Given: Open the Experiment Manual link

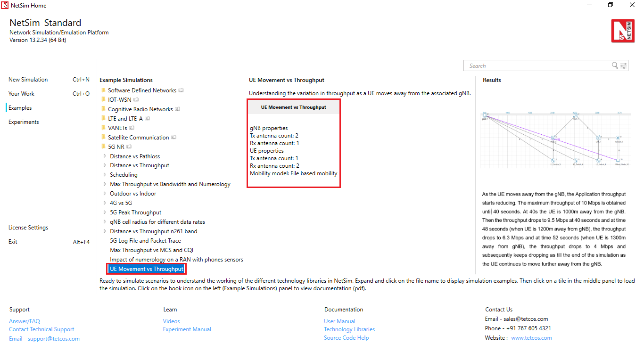Looking at the screenshot, I should 187,329.
